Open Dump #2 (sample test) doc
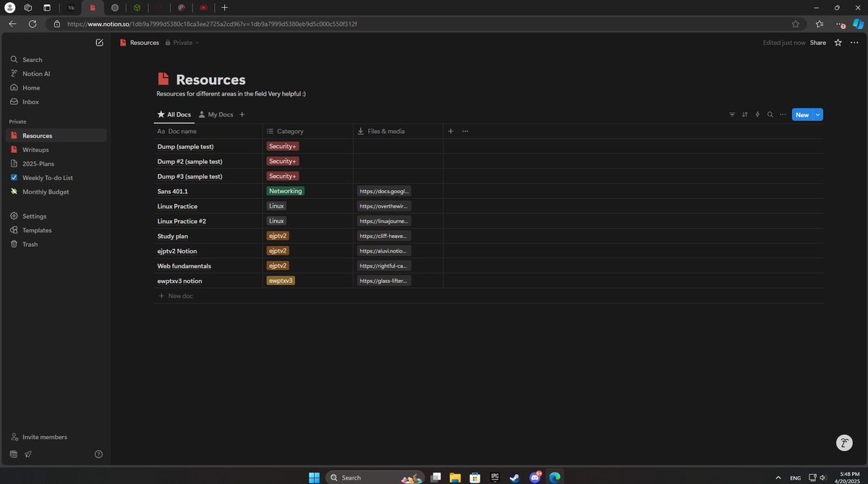The width and height of the screenshot is (868, 484). click(x=190, y=161)
